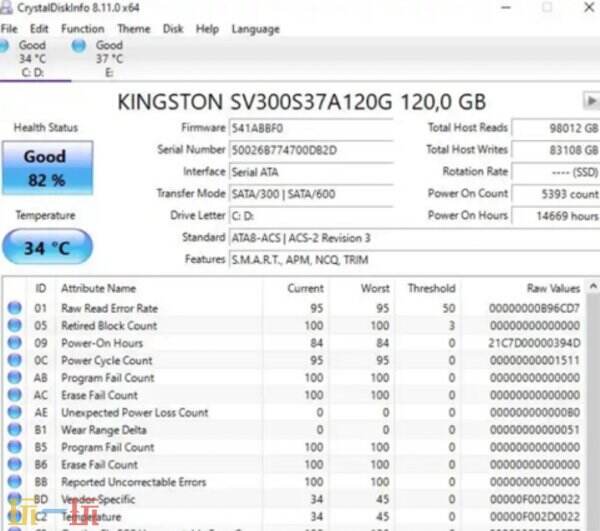
Task: Go to next disk with arrow button
Action: (x=591, y=101)
